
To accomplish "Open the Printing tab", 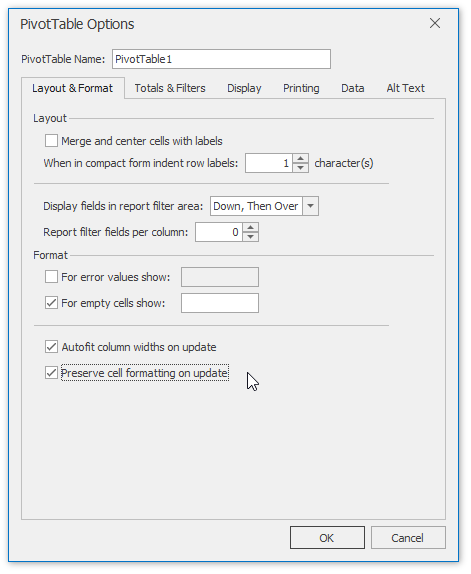I will 301,88.
